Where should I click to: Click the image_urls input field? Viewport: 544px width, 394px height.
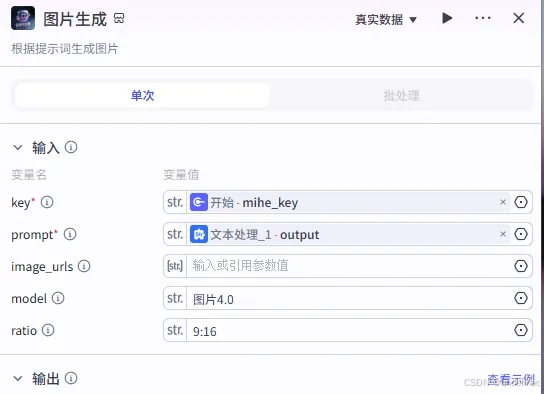[x=348, y=266]
